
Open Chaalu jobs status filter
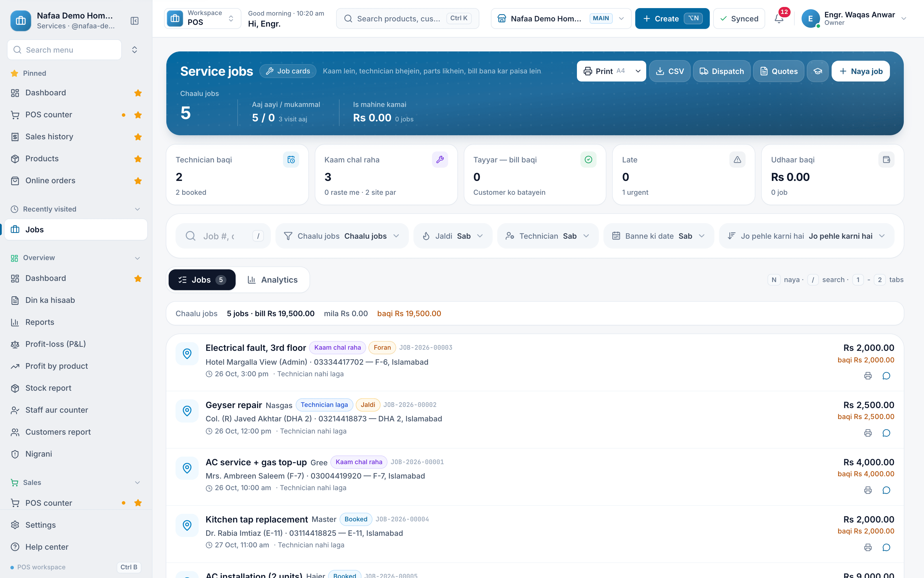pyautogui.click(x=342, y=236)
